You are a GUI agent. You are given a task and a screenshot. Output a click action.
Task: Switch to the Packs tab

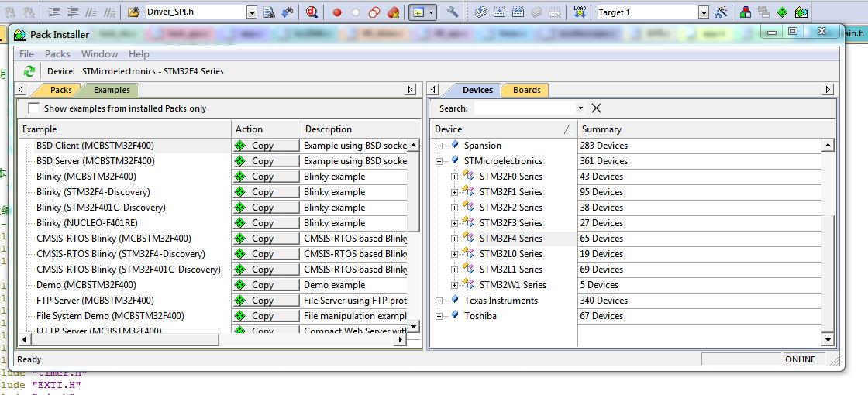coord(60,90)
